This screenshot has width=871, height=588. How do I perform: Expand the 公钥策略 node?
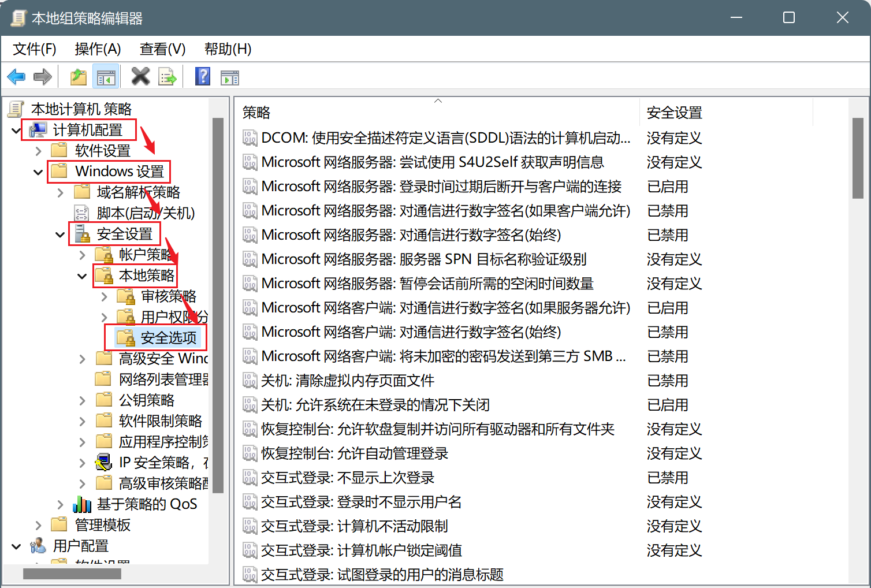(82, 401)
